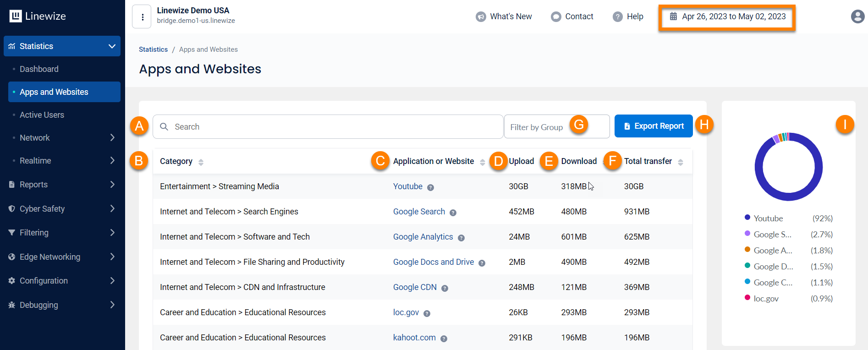Click the Statistics chart icon in the sidebar

point(12,46)
